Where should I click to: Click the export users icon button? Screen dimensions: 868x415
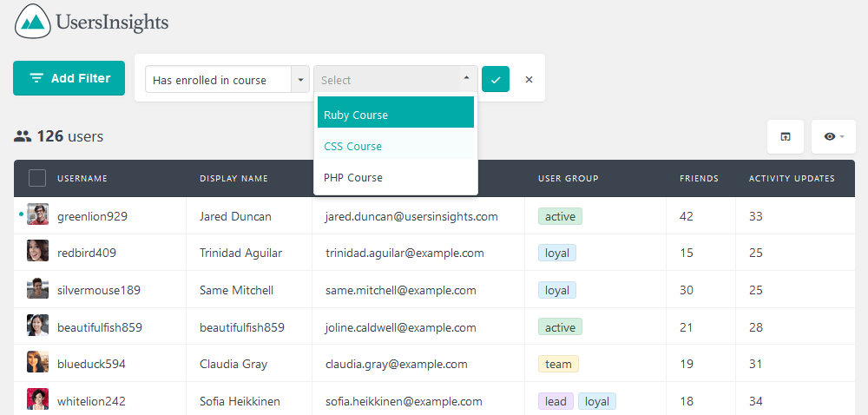[x=785, y=136]
